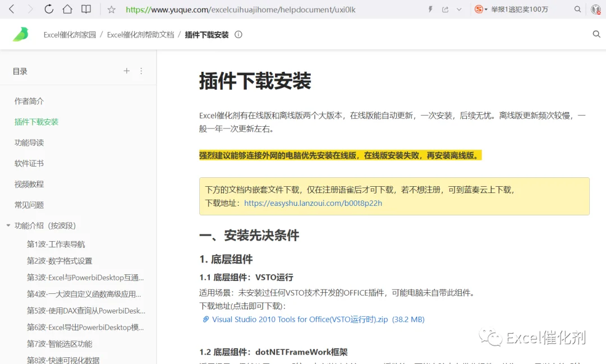The image size is (606, 364).
Task: Open 软件证书 in the sidebar
Action: click(29, 163)
